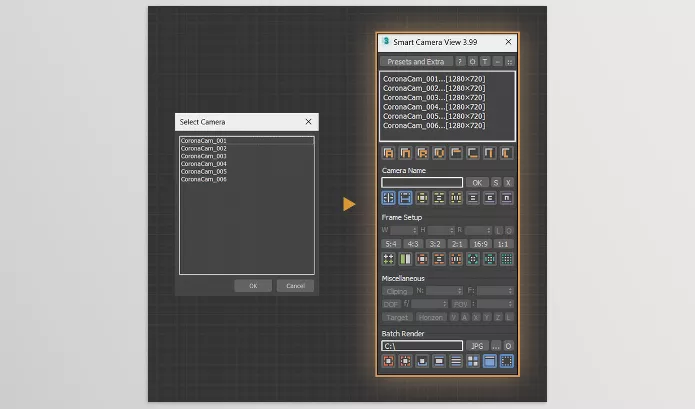Screen dimensions: 695x409
Task: Click the blue H-shaped icon under Camera Name
Action: (405, 198)
